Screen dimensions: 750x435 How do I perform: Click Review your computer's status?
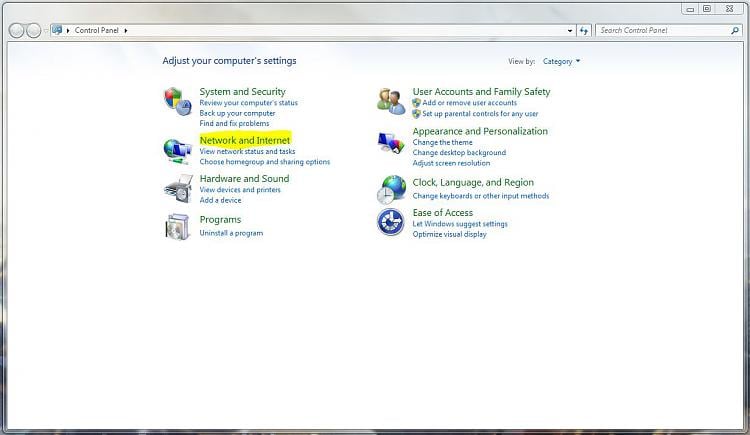pos(248,103)
